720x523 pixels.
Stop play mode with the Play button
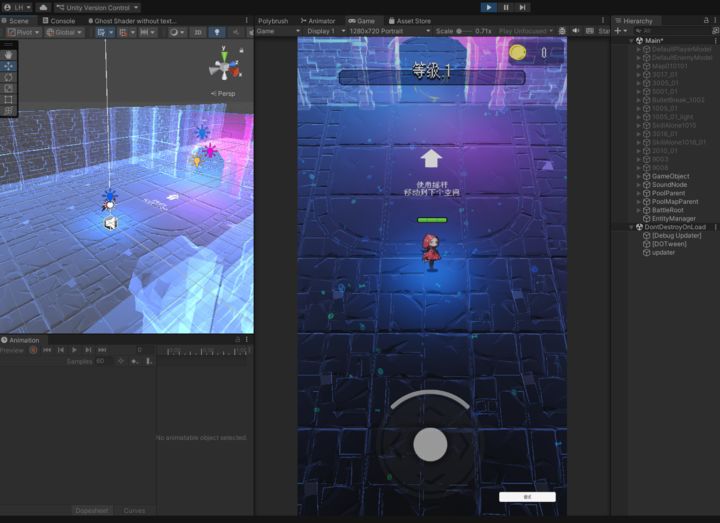point(488,7)
